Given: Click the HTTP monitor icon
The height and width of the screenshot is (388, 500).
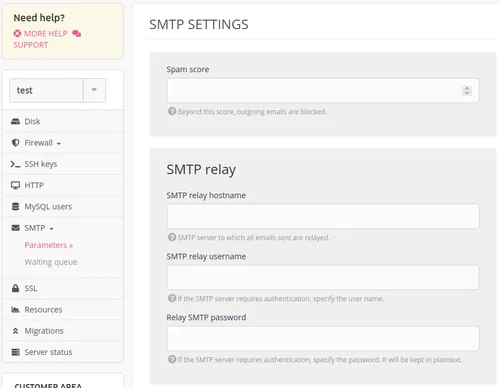Looking at the screenshot, I should [x=15, y=185].
